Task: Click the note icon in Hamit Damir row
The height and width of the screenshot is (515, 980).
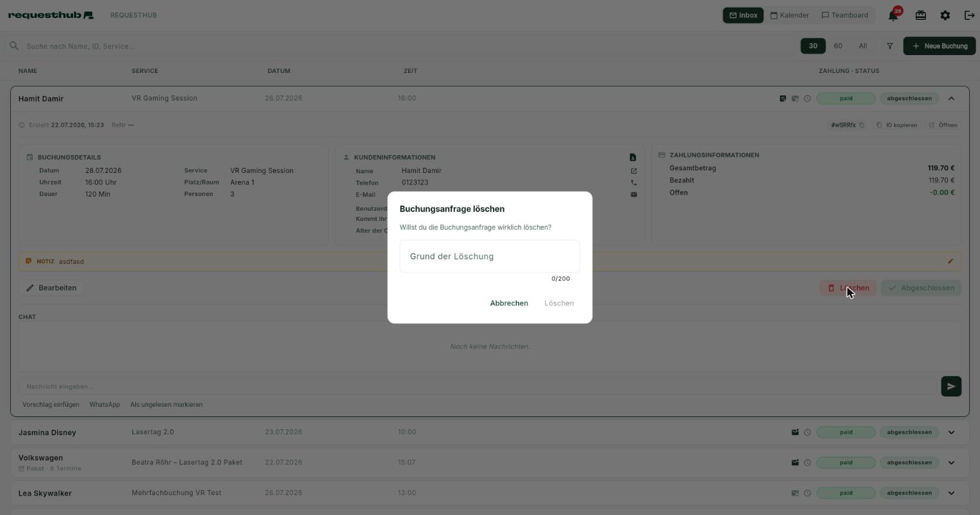Action: [783, 99]
